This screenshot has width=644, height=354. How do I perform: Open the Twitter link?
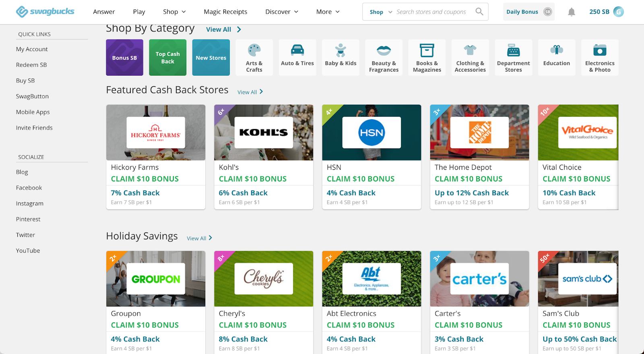tap(25, 235)
